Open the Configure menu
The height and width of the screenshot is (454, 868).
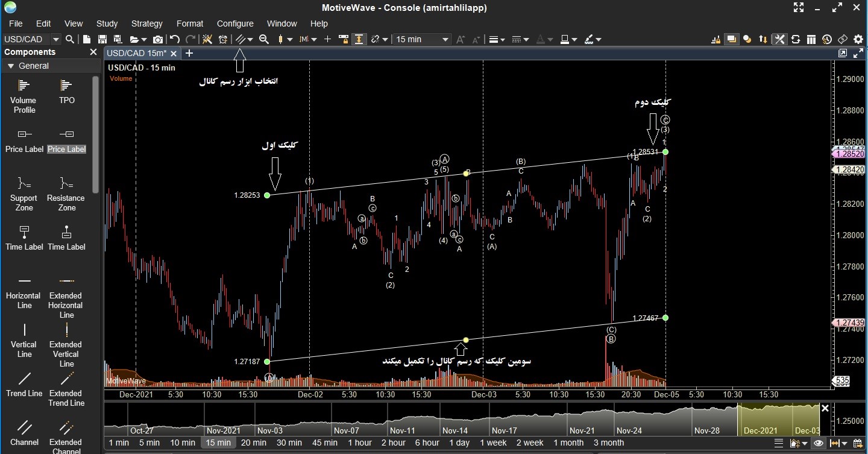(x=235, y=24)
